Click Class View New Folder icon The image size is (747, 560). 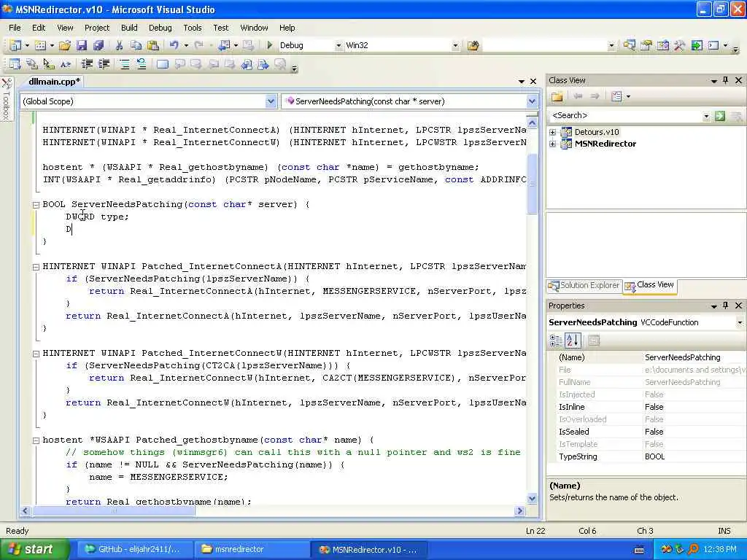[557, 97]
